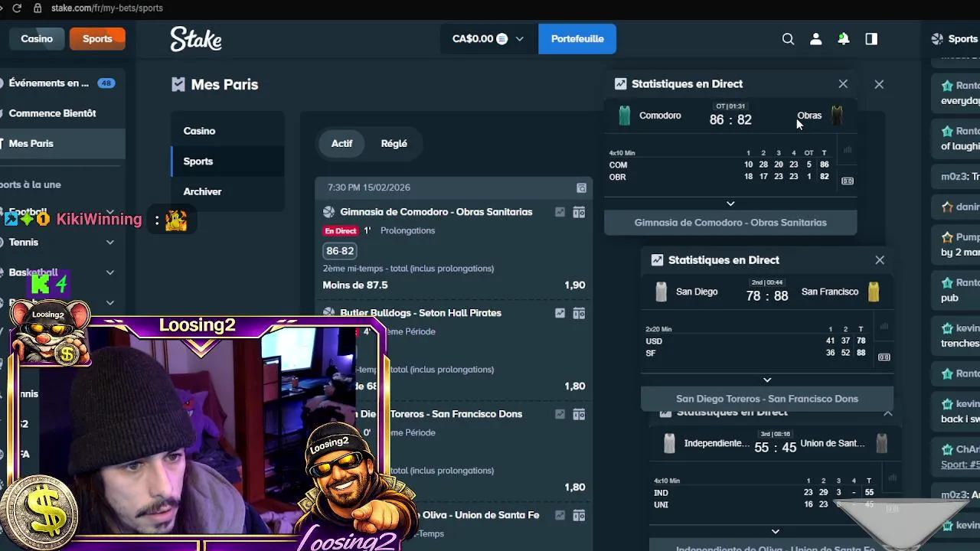Toggle live stats for Butler Bulldogs bet

[560, 313]
